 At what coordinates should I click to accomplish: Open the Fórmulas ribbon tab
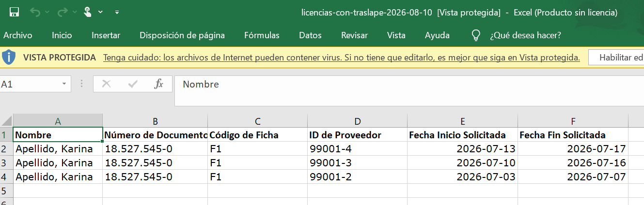(x=262, y=35)
